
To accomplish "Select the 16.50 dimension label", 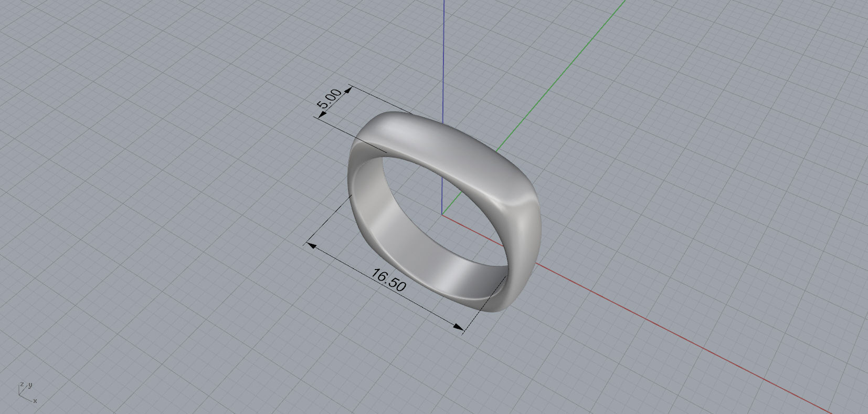I will tap(388, 280).
